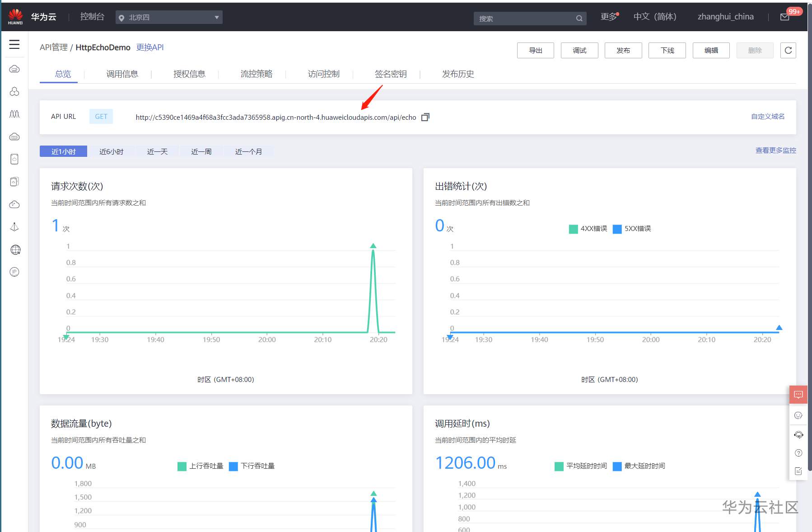Click the edit note floating icon
The image size is (812, 532).
point(798,471)
